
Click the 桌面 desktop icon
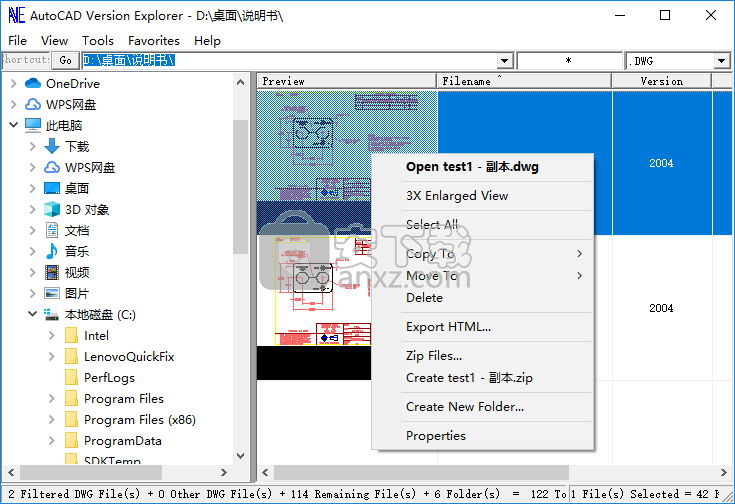click(52, 188)
